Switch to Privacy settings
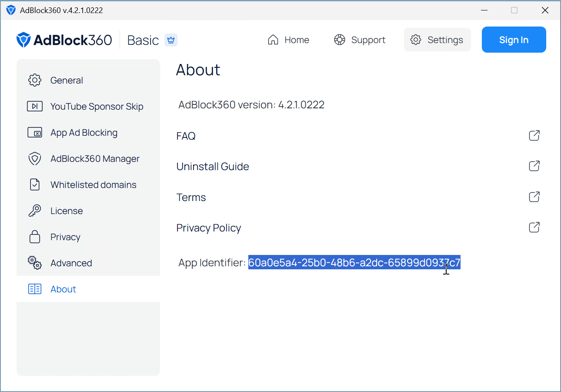 point(88,237)
